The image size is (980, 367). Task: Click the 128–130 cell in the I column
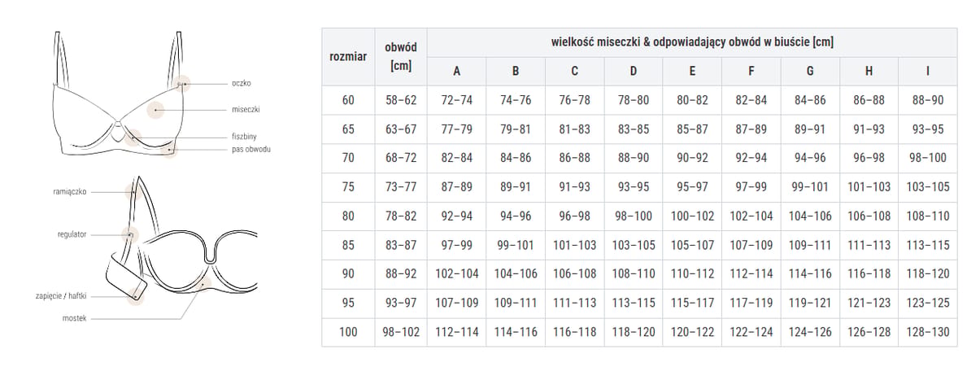pos(928,332)
